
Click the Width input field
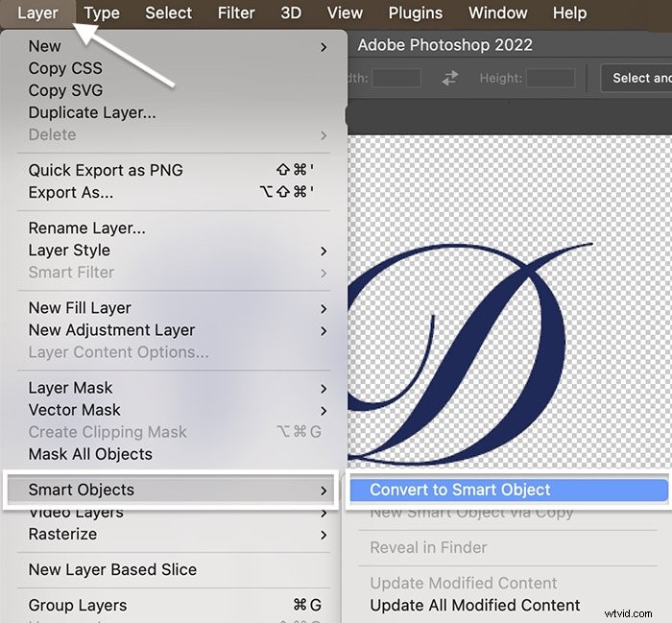pos(396,78)
